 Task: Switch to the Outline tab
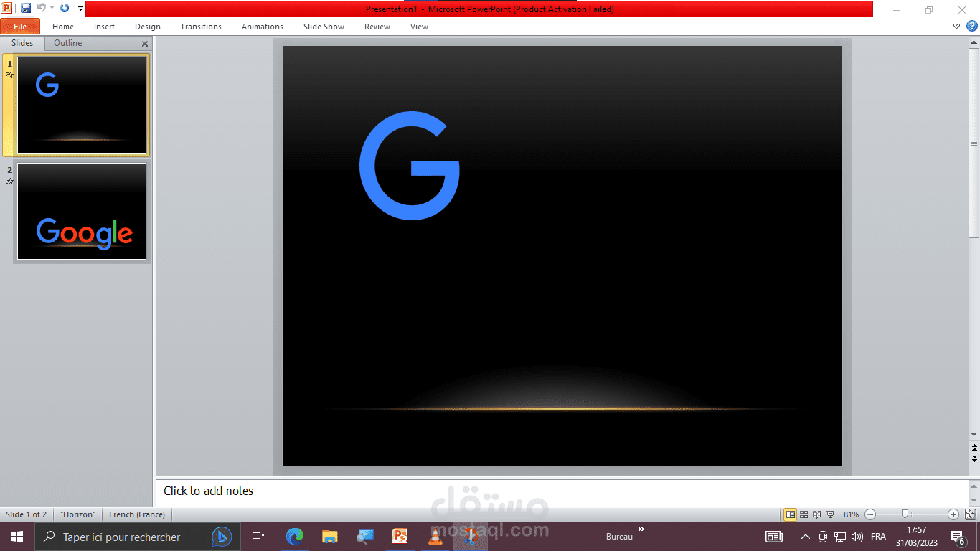(x=67, y=42)
